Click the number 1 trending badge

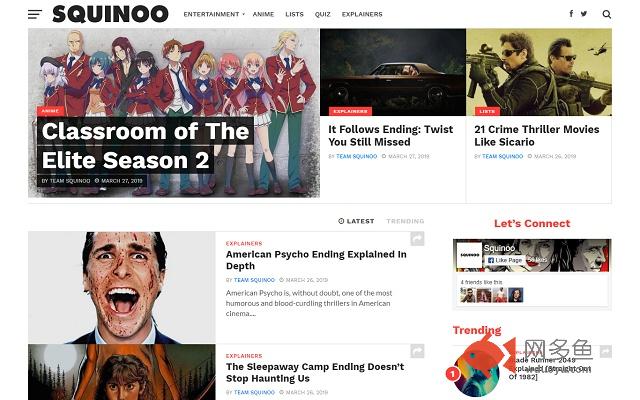click(452, 373)
